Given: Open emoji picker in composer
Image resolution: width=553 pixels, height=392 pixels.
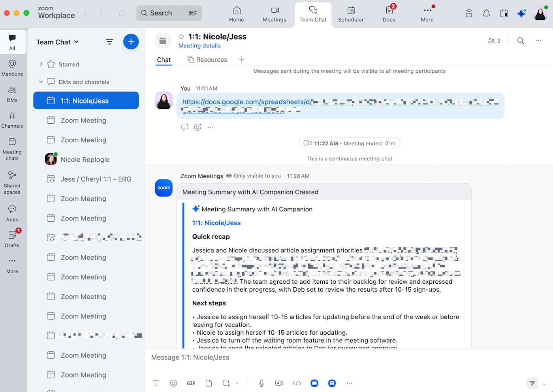Looking at the screenshot, I should pyautogui.click(x=173, y=383).
